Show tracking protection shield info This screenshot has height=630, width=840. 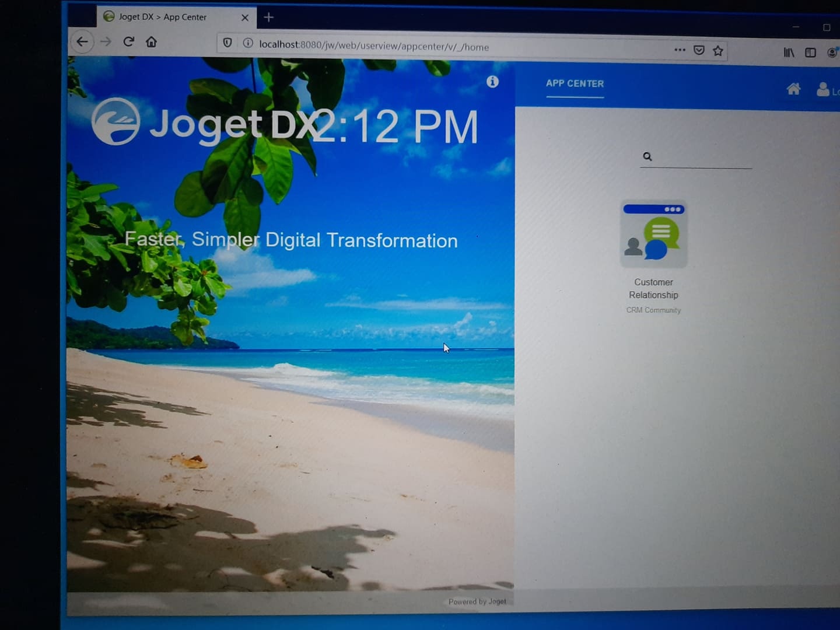[228, 43]
